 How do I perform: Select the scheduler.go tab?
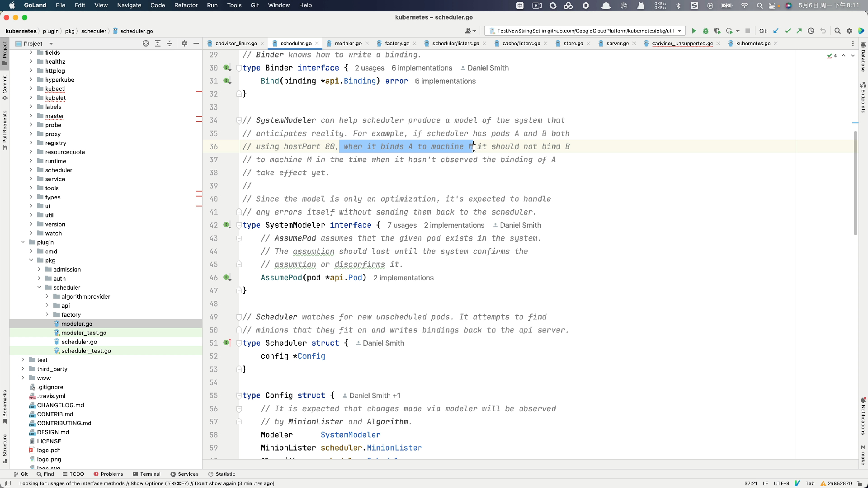(x=295, y=43)
